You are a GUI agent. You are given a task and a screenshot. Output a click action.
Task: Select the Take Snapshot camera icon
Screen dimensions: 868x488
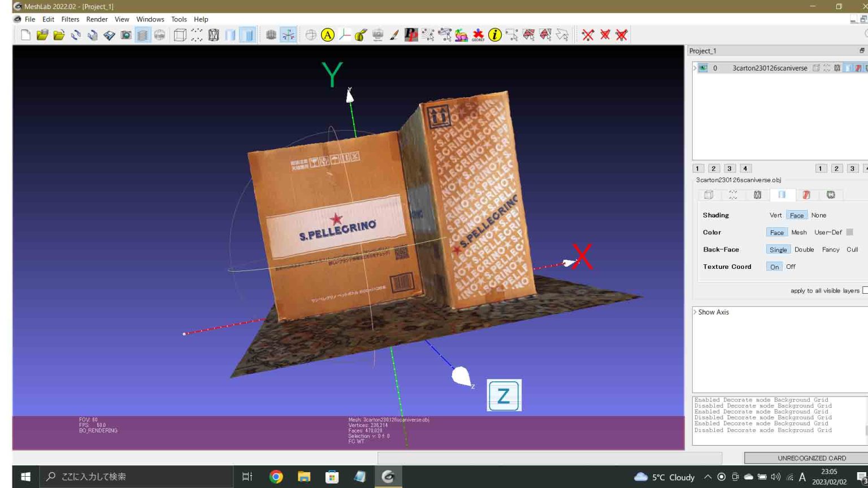[125, 34]
